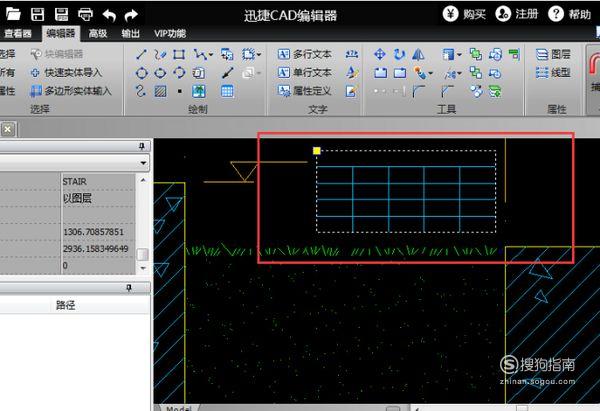600x411 pixels.
Task: Click 多行文本 multiline text button
Action: (x=305, y=54)
